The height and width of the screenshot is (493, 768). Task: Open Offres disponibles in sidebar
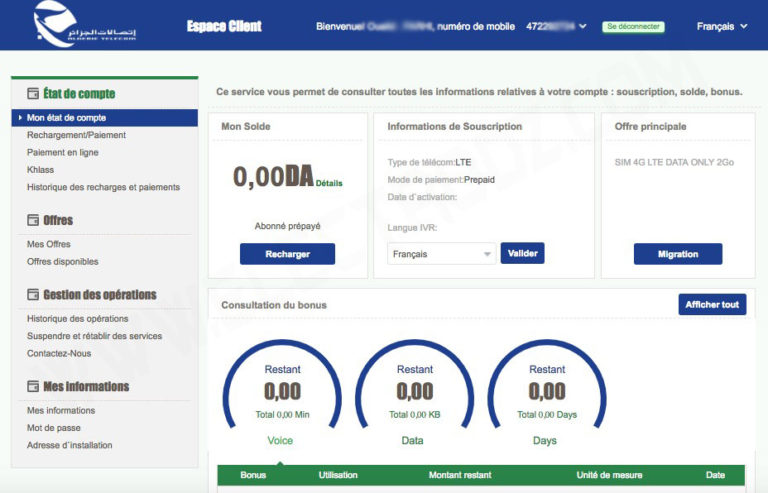coord(63,261)
